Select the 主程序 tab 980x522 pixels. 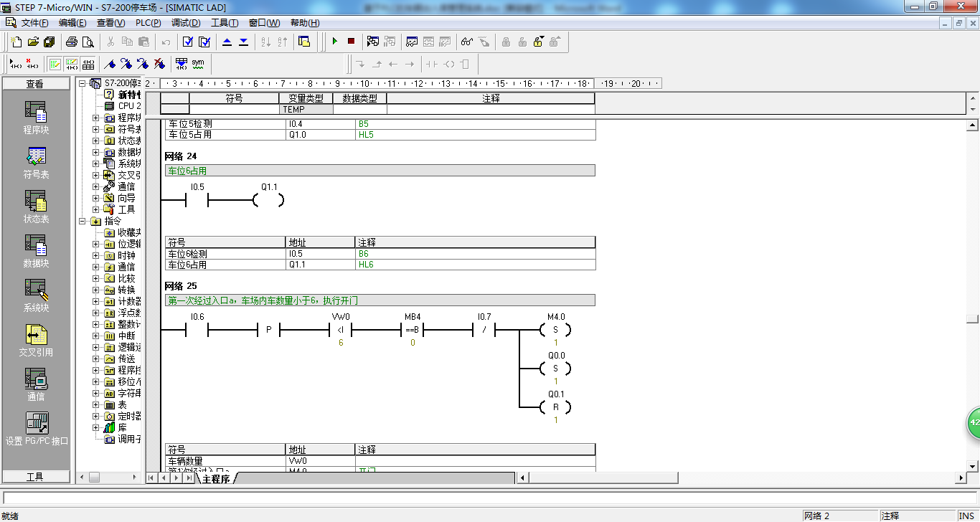pos(217,478)
